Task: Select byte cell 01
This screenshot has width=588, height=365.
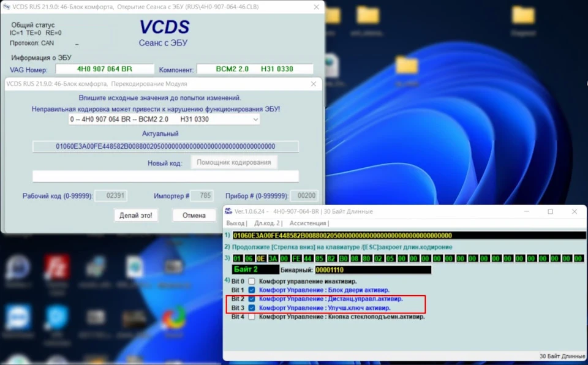Action: 238,258
